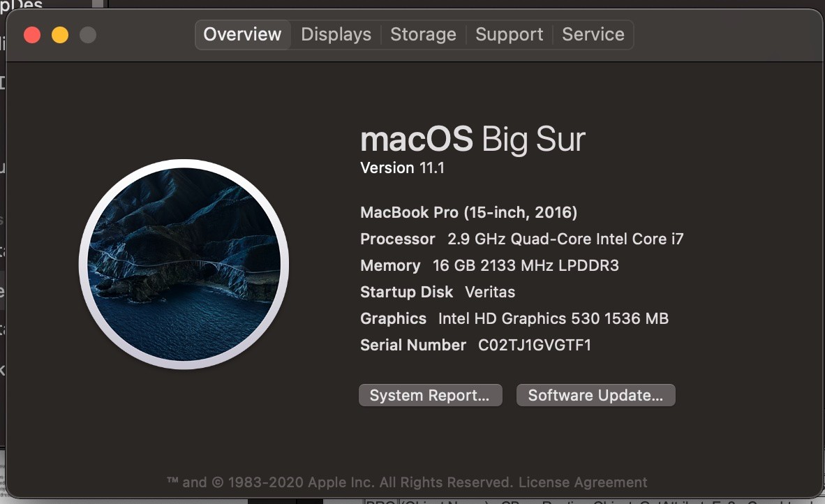825x504 pixels.
Task: Open the Overview tab
Action: click(242, 34)
